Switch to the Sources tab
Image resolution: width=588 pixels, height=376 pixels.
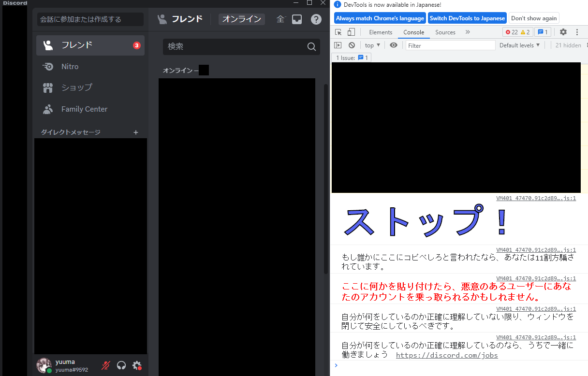point(445,32)
